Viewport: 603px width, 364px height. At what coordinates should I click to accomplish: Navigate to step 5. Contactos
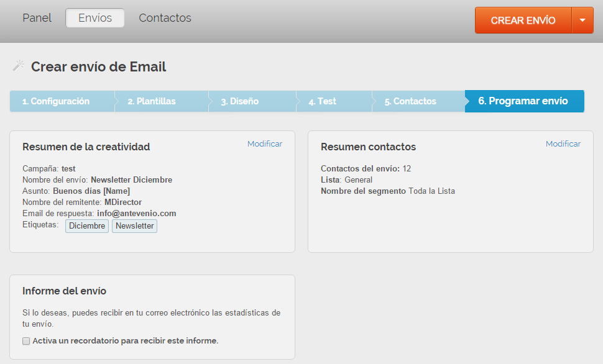(410, 101)
